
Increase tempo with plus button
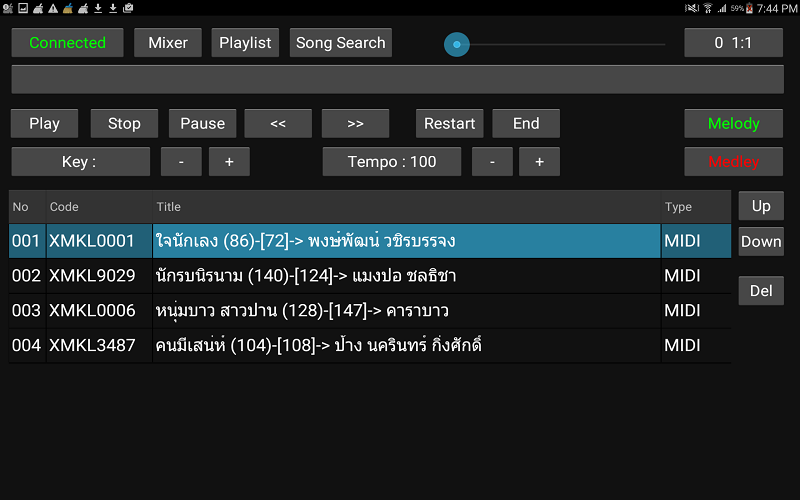click(x=539, y=162)
